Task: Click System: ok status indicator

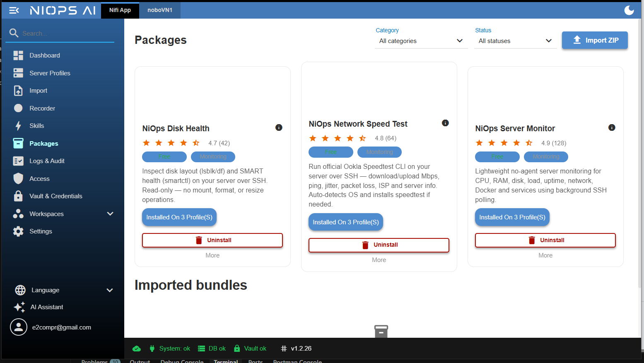Action: point(170,349)
